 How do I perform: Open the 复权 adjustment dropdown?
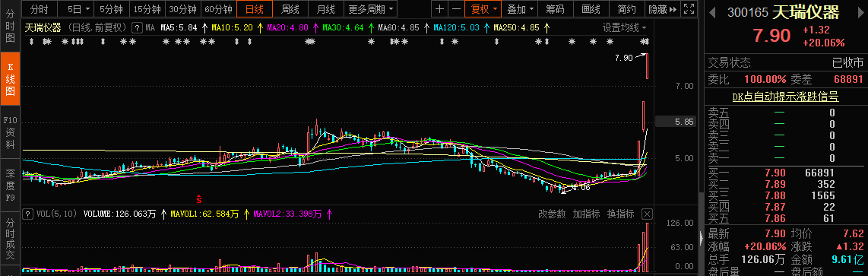tap(483, 9)
